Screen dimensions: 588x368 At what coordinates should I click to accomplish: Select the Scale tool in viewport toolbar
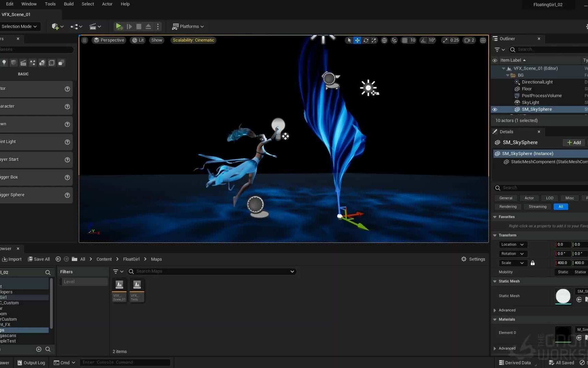pos(374,40)
